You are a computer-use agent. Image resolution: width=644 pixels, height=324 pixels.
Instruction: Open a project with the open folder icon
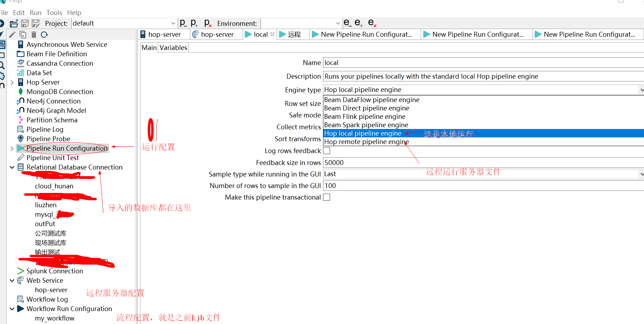pyautogui.click(x=14, y=23)
